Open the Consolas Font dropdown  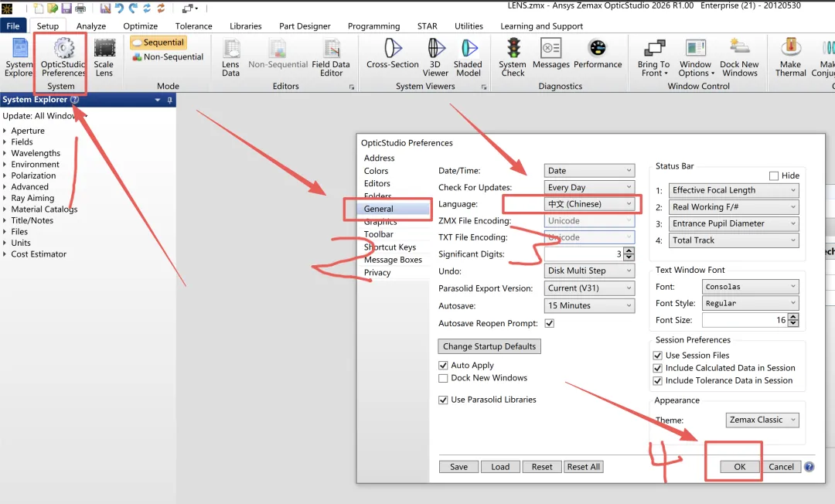(750, 286)
